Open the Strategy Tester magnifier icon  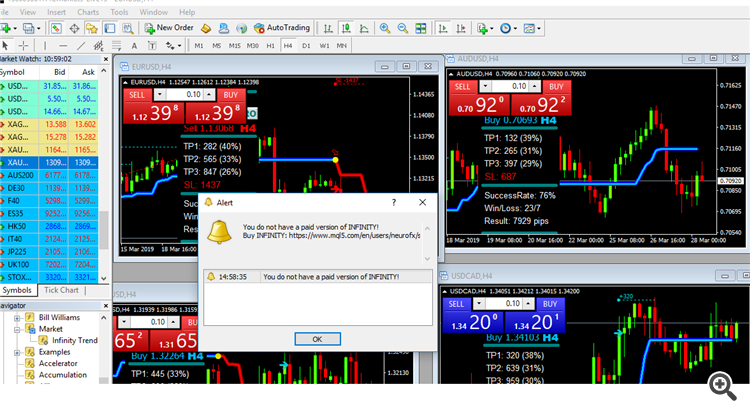[x=127, y=29]
